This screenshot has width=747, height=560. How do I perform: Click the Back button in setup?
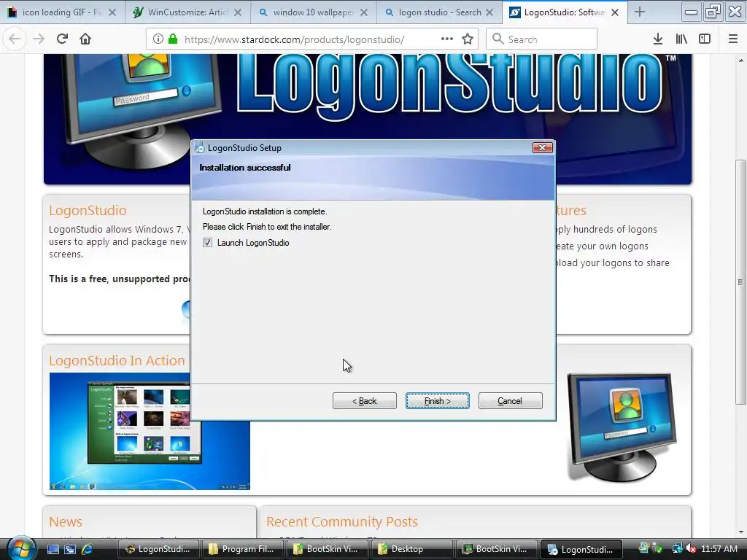click(x=365, y=401)
